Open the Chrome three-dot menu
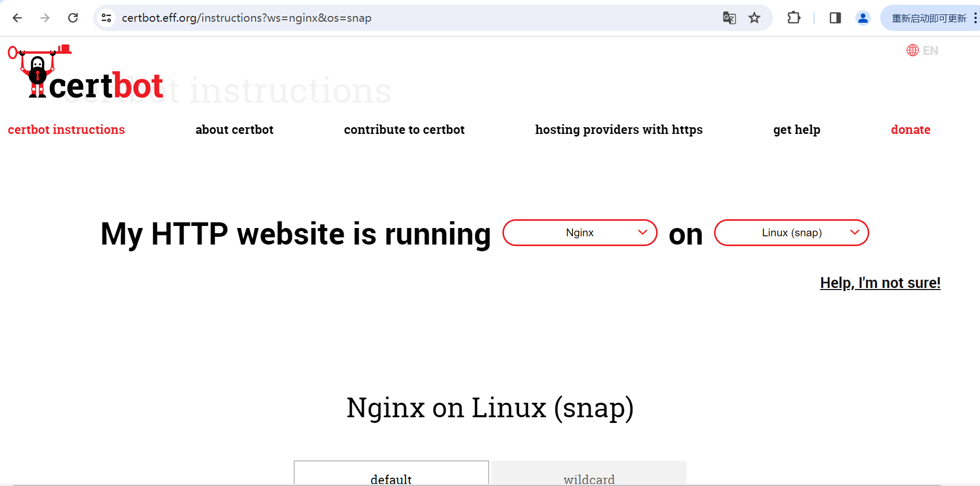980x486 pixels. pyautogui.click(x=975, y=18)
